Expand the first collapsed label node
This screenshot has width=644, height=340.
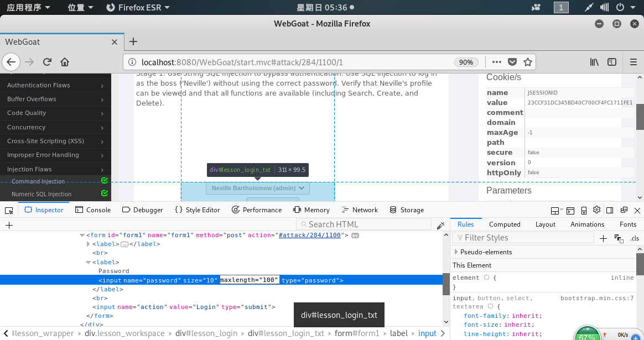pos(89,244)
